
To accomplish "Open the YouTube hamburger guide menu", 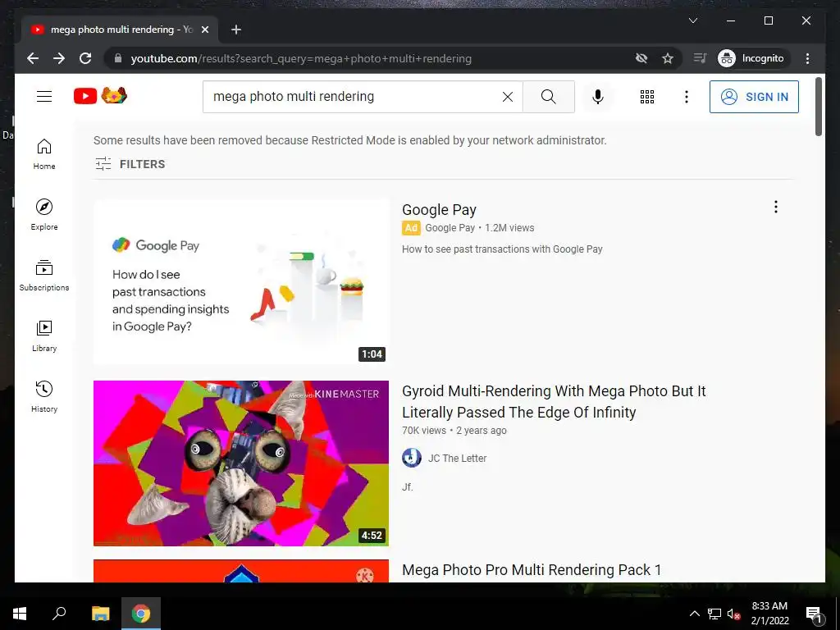I will click(44, 97).
